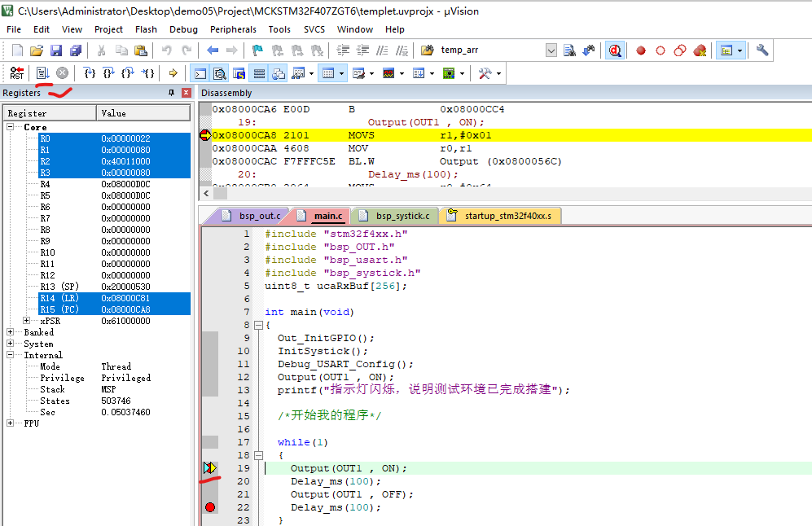Click the Enable/Disable Breakpoint hollow circle icon
The image size is (812, 526).
tap(661, 50)
